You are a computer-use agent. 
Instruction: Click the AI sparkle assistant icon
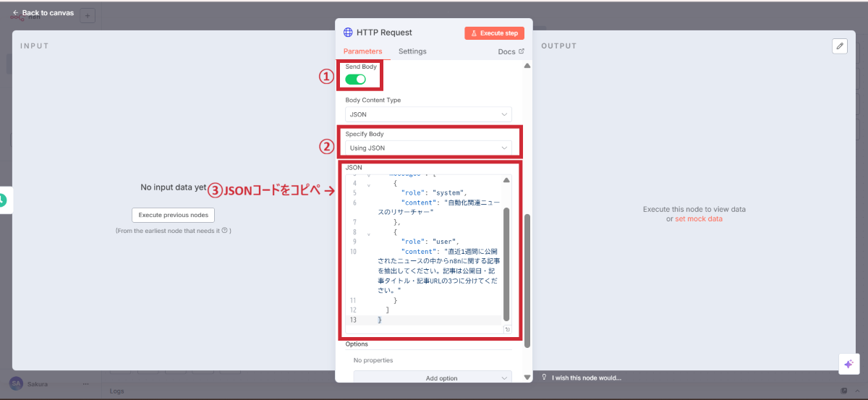coord(848,364)
